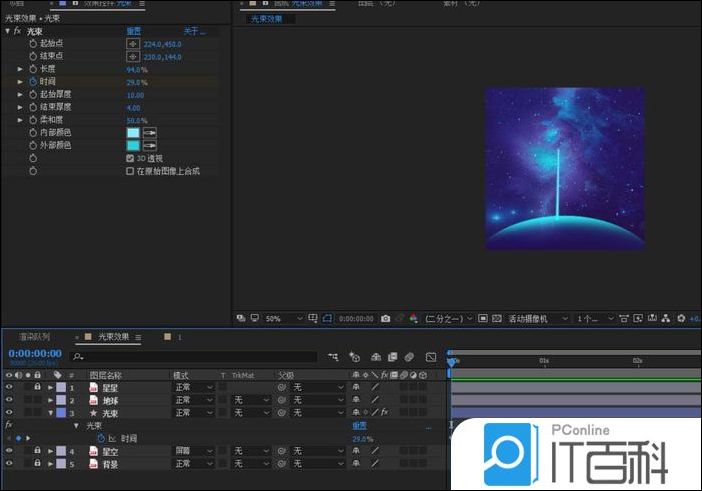Image resolution: width=702 pixels, height=491 pixels.
Task: Click the 结束点 crosshair point picker
Action: coord(133,57)
